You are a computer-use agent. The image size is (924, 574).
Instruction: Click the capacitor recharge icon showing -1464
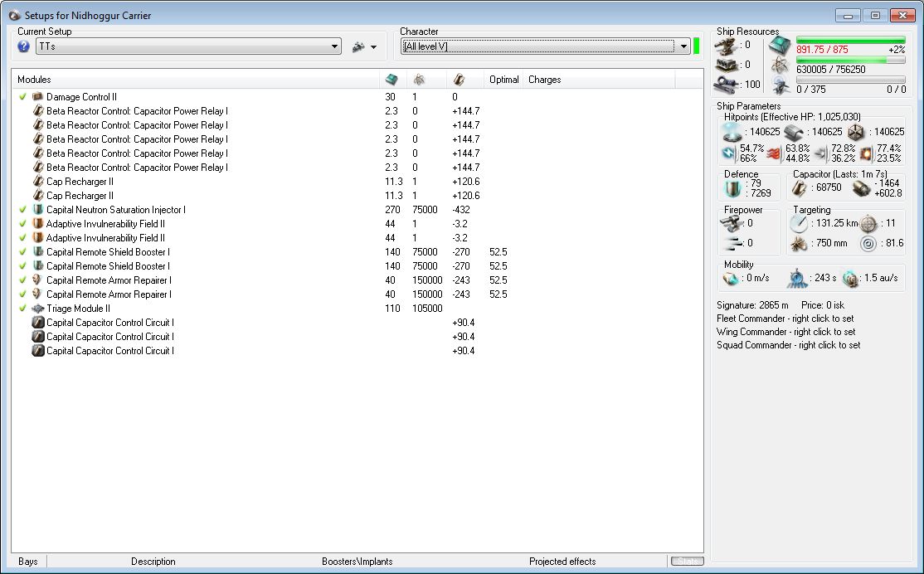(862, 188)
